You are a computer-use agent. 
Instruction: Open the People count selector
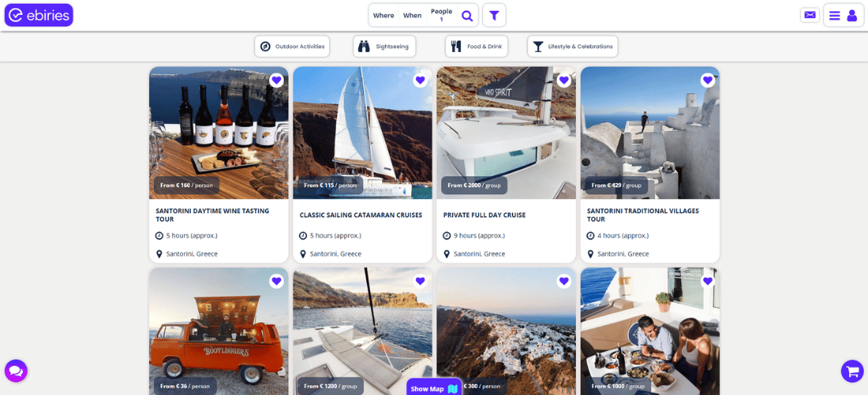(x=441, y=15)
